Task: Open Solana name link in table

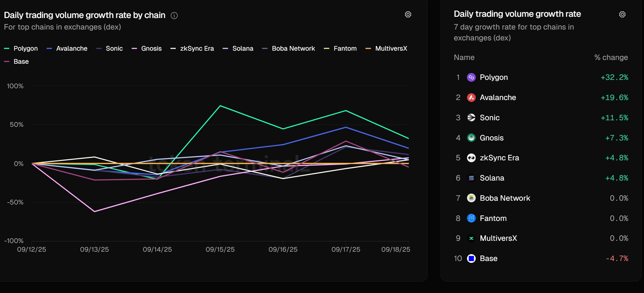Action: coord(492,178)
